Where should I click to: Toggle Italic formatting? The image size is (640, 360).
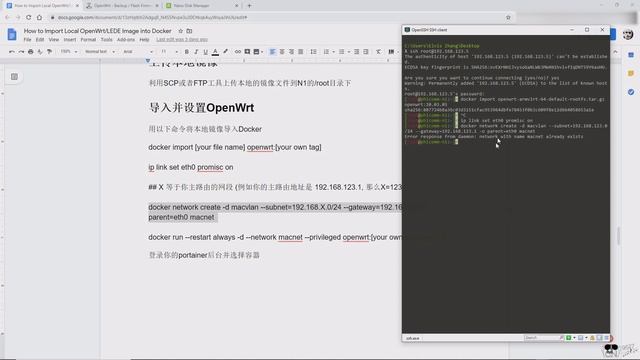click(196, 52)
